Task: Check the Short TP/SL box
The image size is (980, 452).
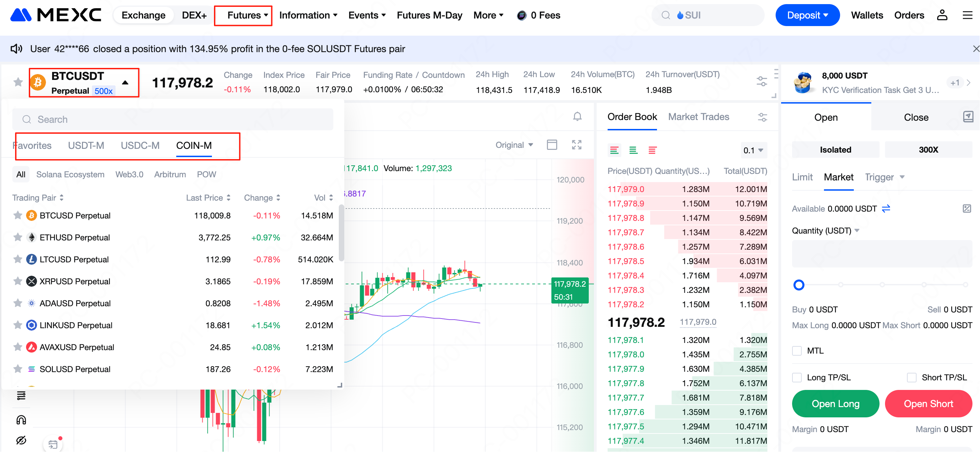Action: pos(911,378)
